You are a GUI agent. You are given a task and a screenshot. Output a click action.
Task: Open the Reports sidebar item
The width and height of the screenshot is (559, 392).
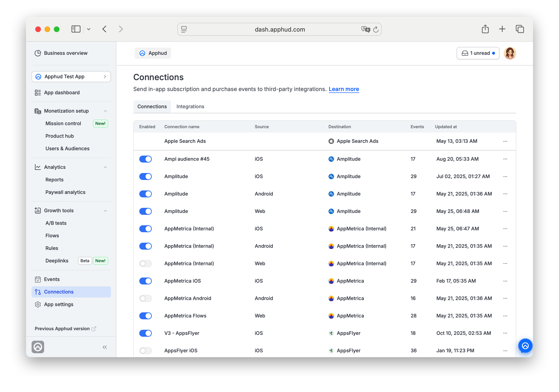[x=54, y=180]
